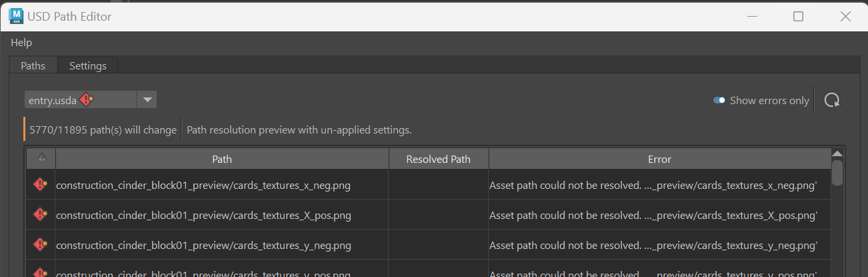This screenshot has height=277, width=868.
Task: Click error icon for cards_textures_x_neg.png row
Action: (x=41, y=185)
